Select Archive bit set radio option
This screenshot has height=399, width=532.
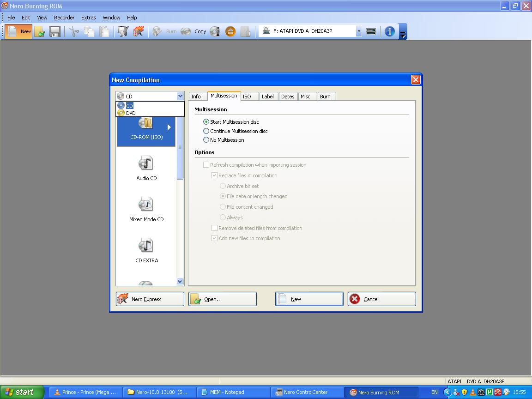(223, 186)
